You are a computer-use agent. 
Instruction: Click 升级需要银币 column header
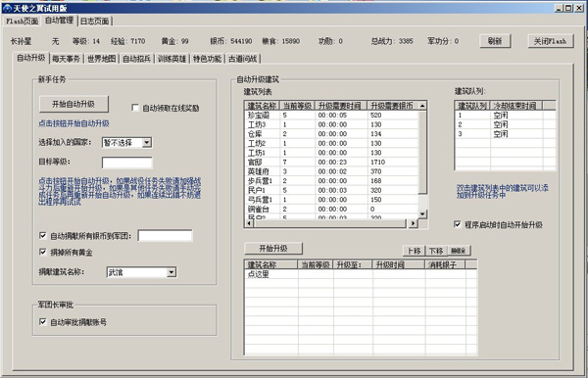point(393,106)
